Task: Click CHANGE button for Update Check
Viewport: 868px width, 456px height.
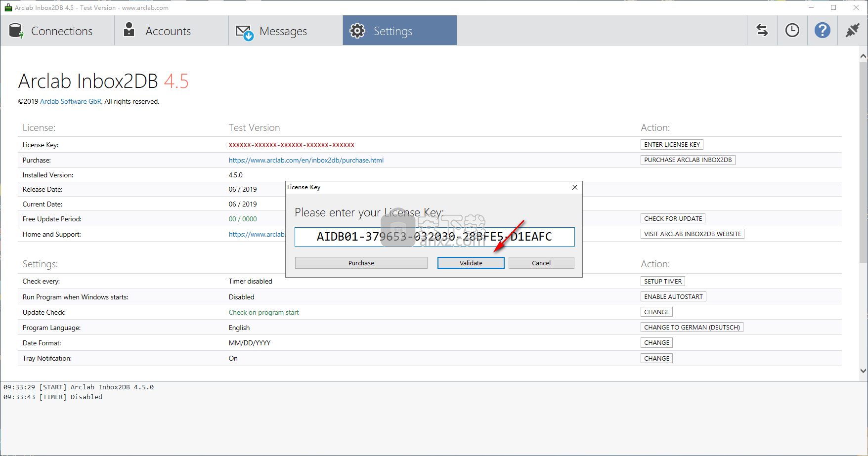Action: click(x=656, y=312)
